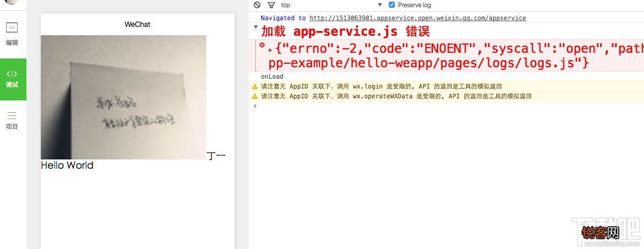Focus the console input prompt
Image resolution: width=644 pixels, height=249 pixels.
tap(448, 106)
